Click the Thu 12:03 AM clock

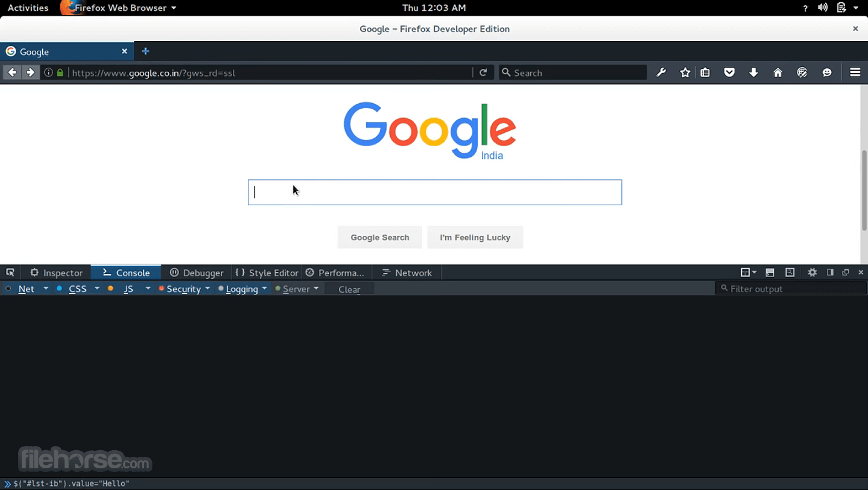[434, 8]
